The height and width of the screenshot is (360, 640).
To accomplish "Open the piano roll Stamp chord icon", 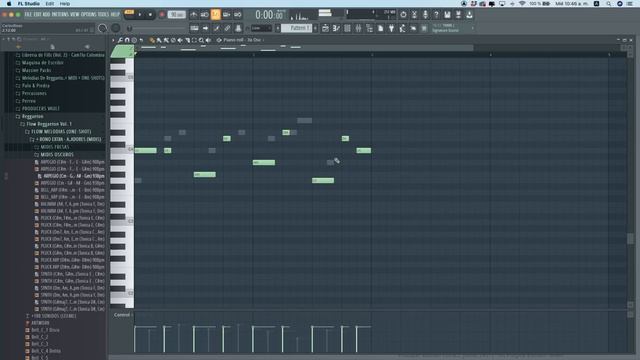I will pos(134,40).
